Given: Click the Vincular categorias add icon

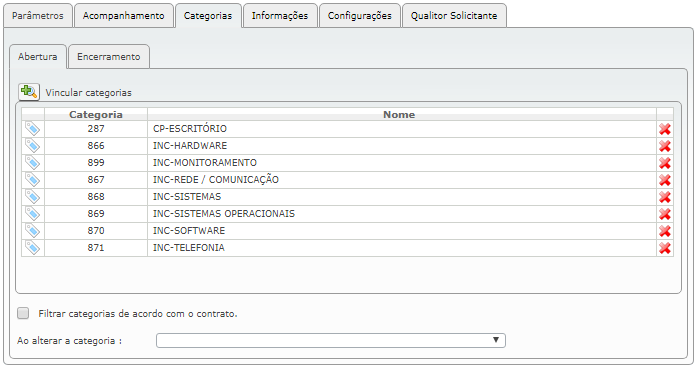Looking at the screenshot, I should pyautogui.click(x=29, y=92).
